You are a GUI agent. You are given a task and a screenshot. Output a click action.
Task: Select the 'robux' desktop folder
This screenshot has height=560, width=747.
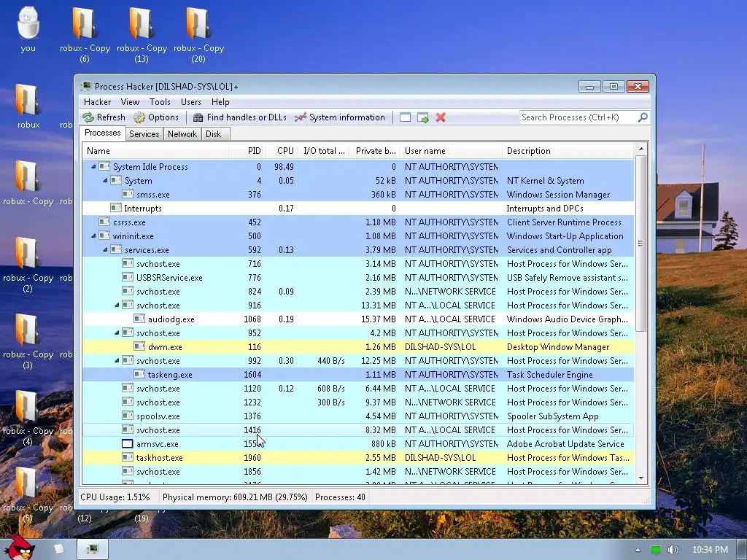pos(28,106)
